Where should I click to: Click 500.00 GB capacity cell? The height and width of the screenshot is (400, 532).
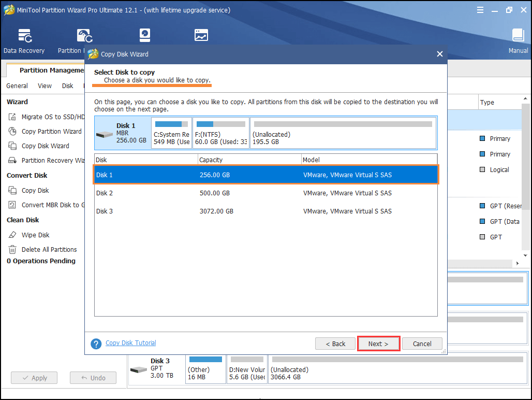[215, 193]
